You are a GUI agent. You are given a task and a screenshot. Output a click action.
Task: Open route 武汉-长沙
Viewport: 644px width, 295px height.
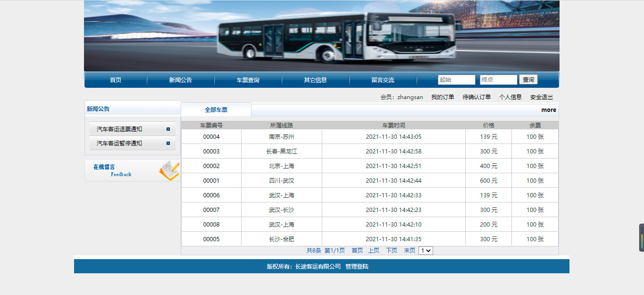(x=282, y=210)
